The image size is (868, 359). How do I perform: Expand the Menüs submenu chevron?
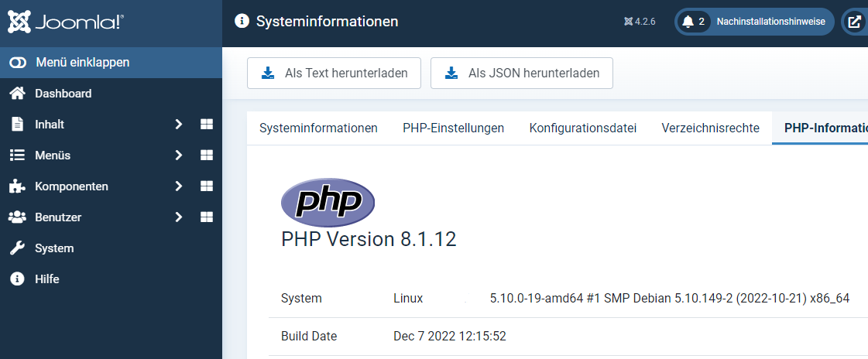coord(178,156)
